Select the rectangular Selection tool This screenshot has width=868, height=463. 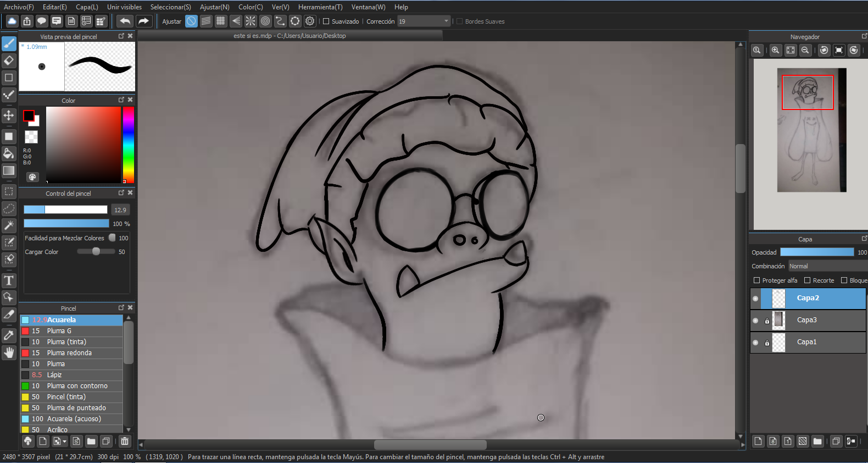(9, 192)
